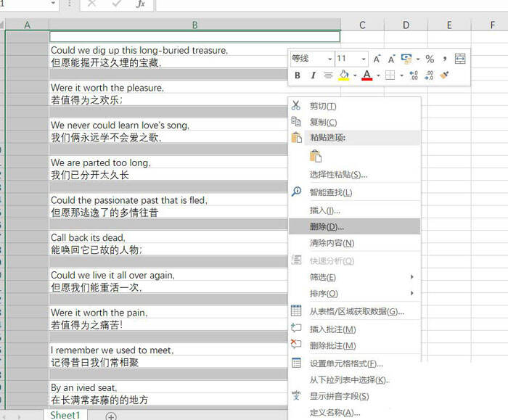Choose 从下拉列表中选择(K)... entry
The image size is (508, 420).
354,380
